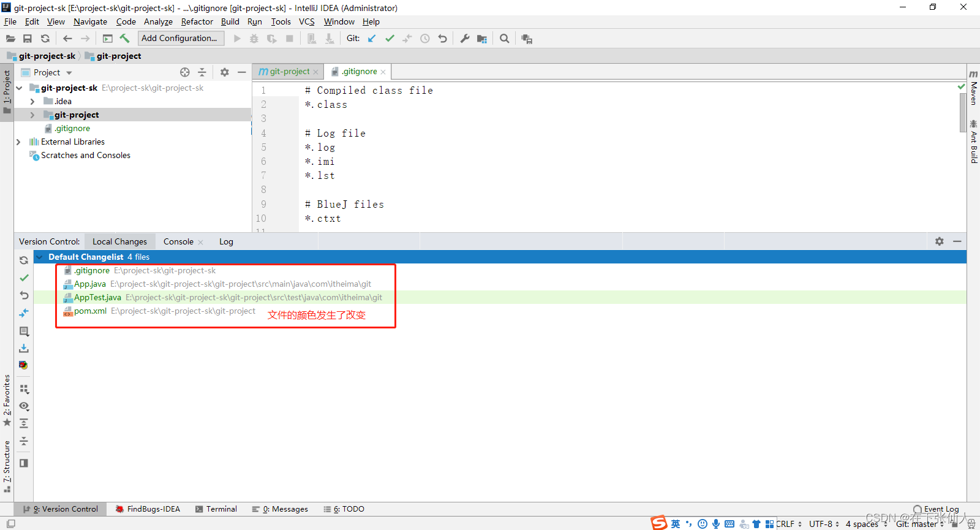Open the Group By icon in Version Control sidebar
Viewport: 980px width, 530px height.
pyautogui.click(x=24, y=389)
